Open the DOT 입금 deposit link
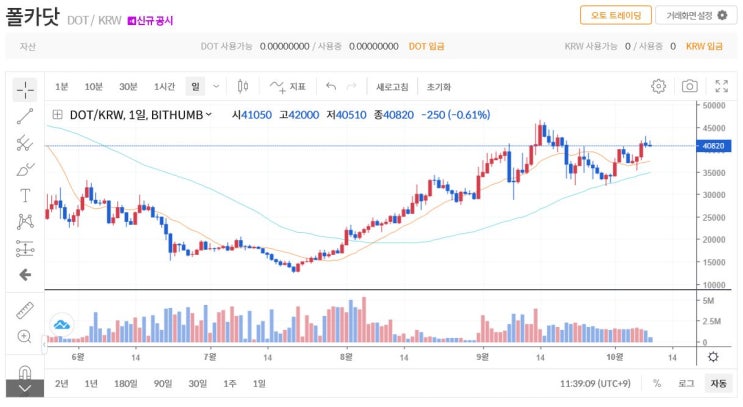 pyautogui.click(x=426, y=46)
